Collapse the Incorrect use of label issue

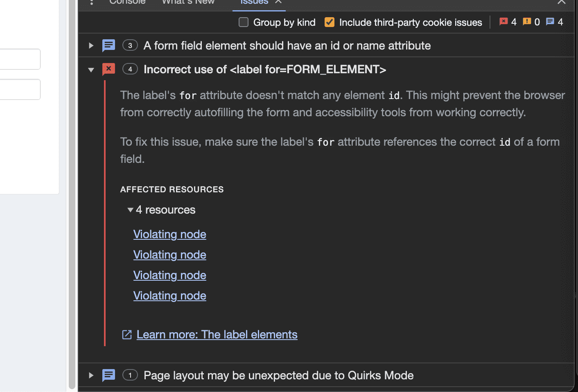(x=91, y=70)
